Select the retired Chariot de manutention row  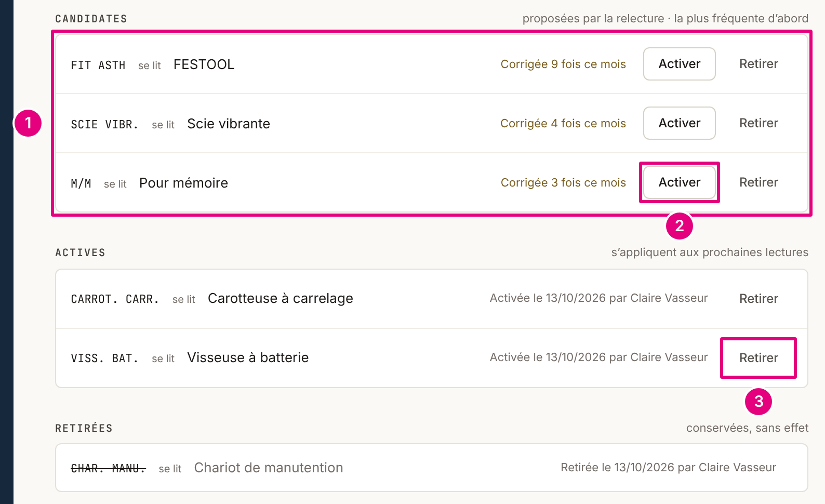[x=432, y=468]
